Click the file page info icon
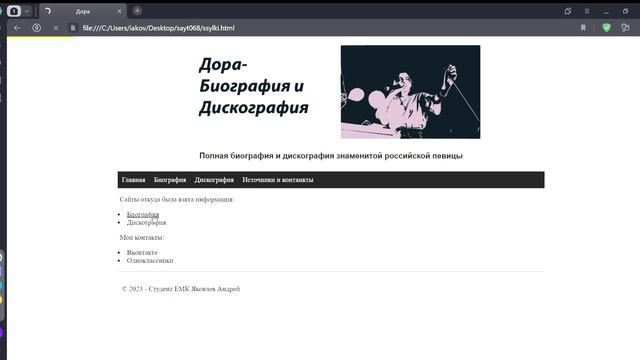The height and width of the screenshot is (360, 640). [x=73, y=28]
